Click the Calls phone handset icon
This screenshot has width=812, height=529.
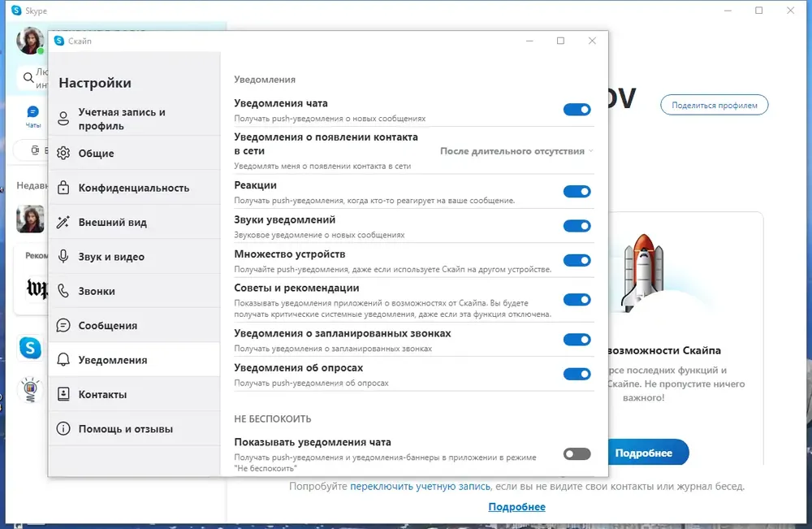[63, 291]
